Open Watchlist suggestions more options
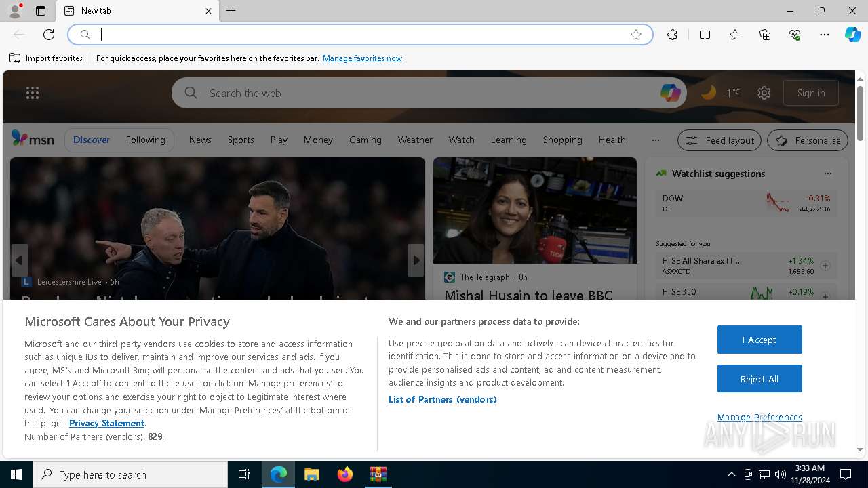868x488 pixels. (x=827, y=174)
